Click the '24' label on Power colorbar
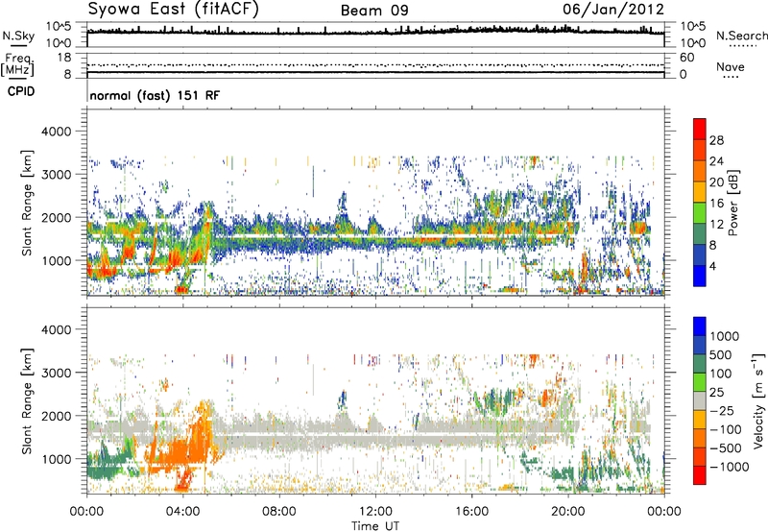The width and height of the screenshot is (768, 532). coord(716,161)
